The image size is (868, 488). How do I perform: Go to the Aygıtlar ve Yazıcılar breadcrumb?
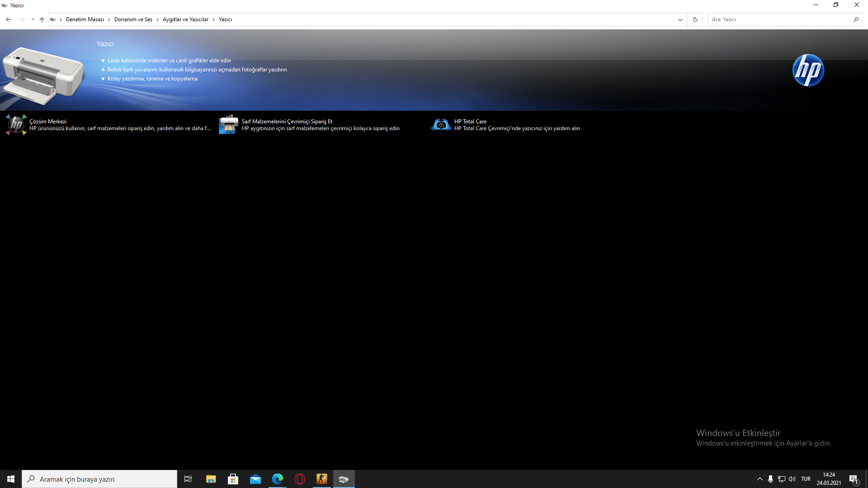[185, 19]
